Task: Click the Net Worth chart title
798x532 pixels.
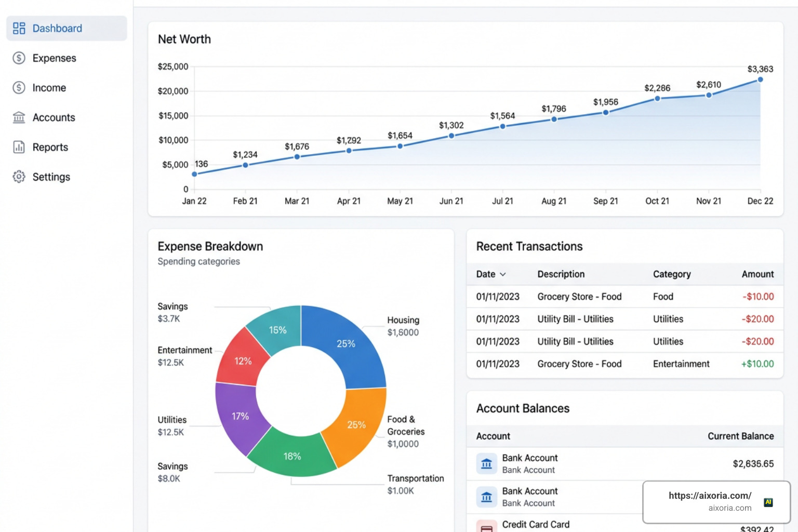Action: pyautogui.click(x=184, y=39)
